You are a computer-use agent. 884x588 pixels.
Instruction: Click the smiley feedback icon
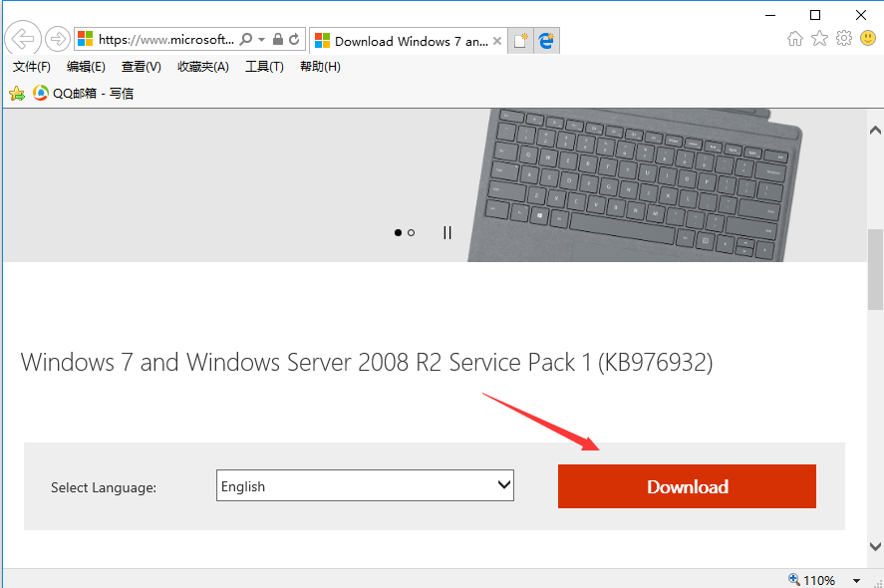[x=868, y=39]
